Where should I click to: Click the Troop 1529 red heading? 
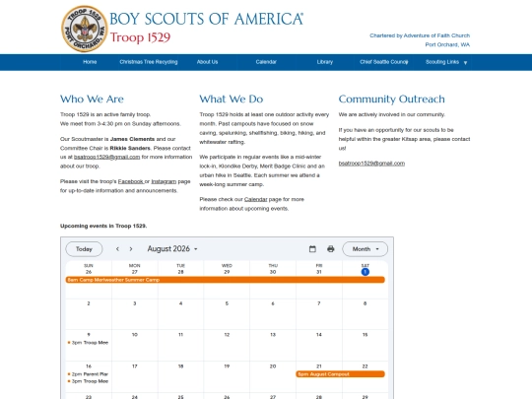tap(140, 37)
